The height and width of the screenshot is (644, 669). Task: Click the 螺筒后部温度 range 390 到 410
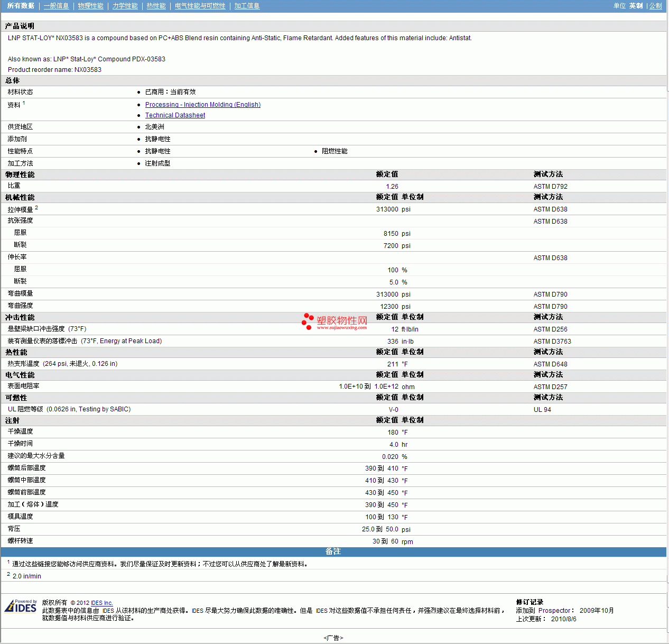[382, 468]
